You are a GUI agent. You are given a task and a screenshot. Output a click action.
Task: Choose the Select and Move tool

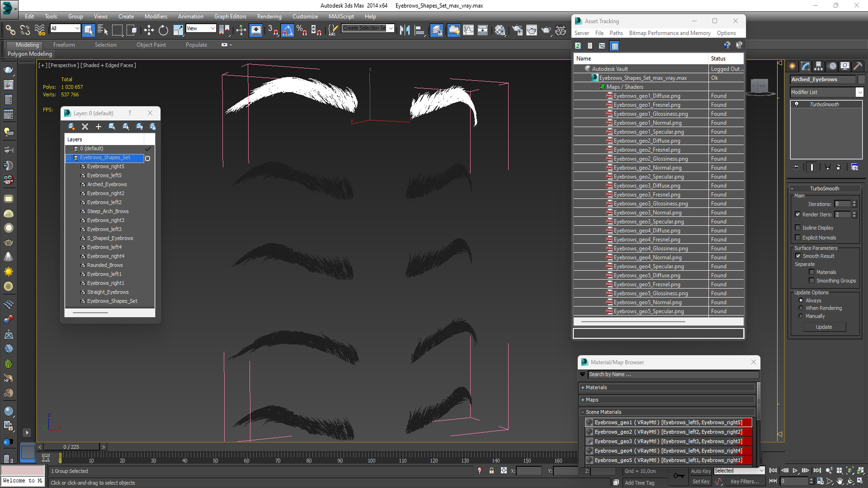tap(149, 30)
